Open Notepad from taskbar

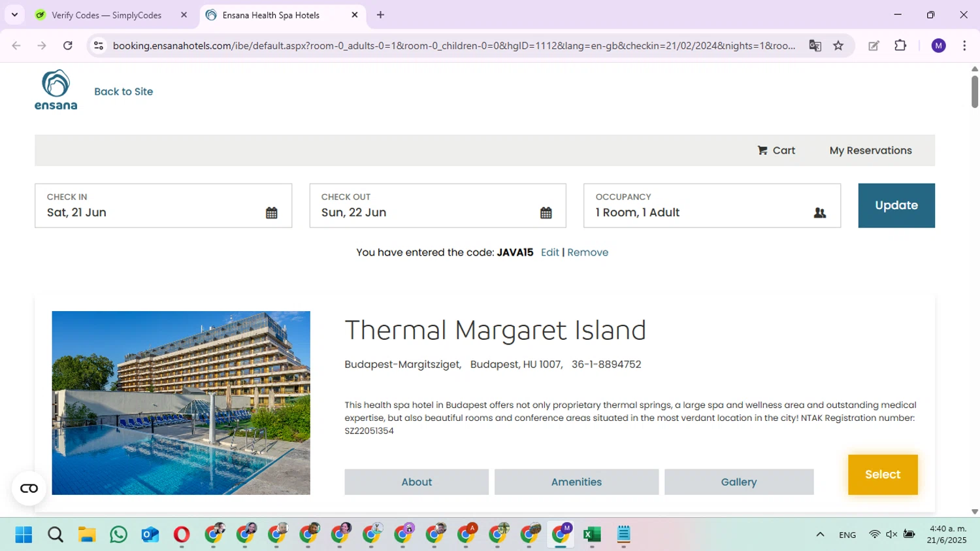(x=624, y=535)
